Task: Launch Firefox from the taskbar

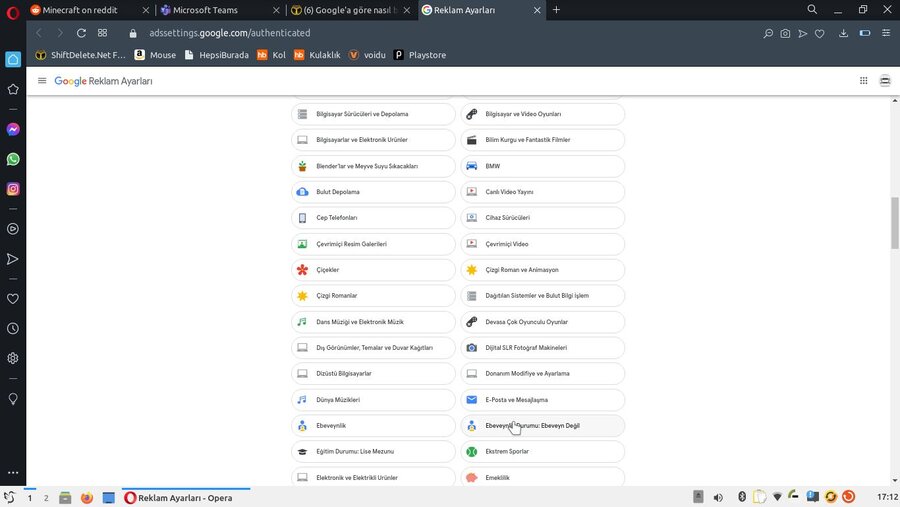Action: (87, 498)
